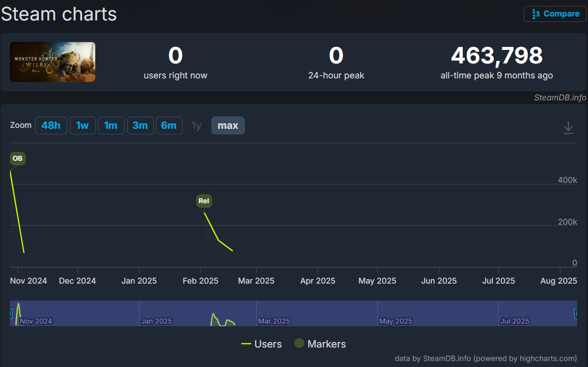Click the 'Apr 2025' axis label
The image size is (588, 367).
click(x=318, y=281)
